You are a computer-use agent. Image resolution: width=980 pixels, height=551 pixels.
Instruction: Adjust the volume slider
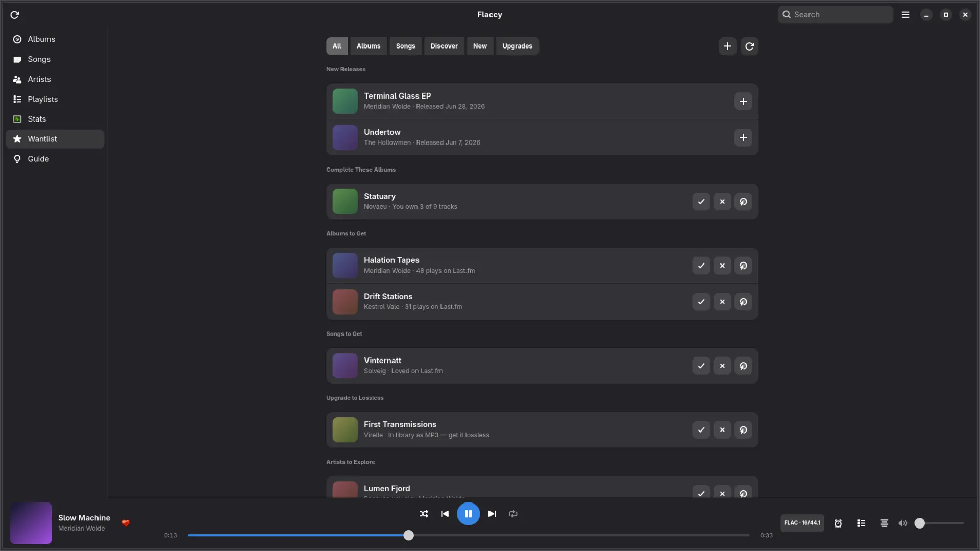(939, 523)
